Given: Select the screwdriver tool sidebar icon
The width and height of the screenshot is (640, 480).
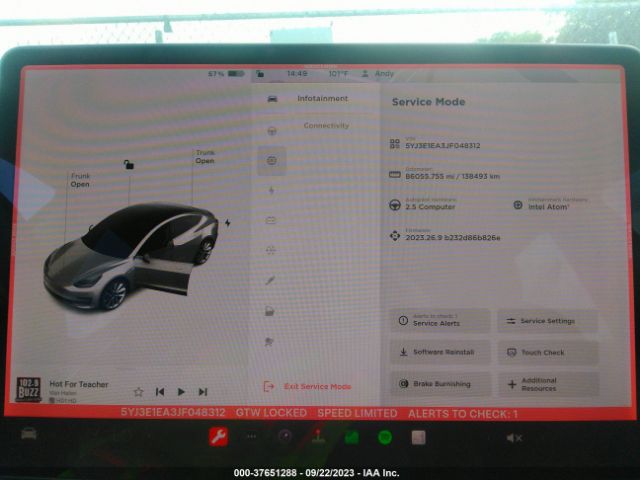Looking at the screenshot, I should (270, 280).
